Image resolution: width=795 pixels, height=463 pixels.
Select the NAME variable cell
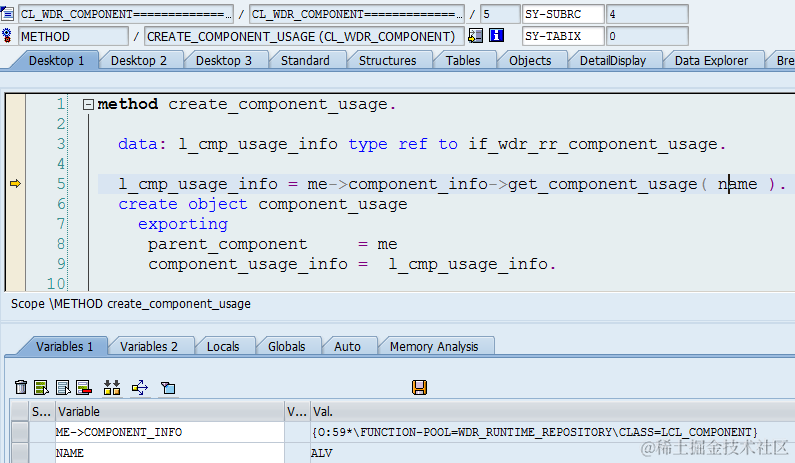pos(169,453)
